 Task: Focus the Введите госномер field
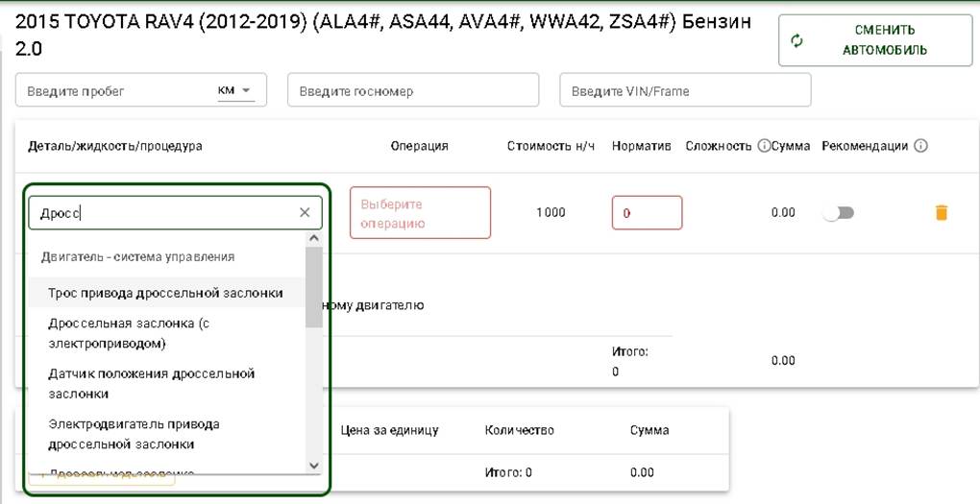(x=413, y=90)
